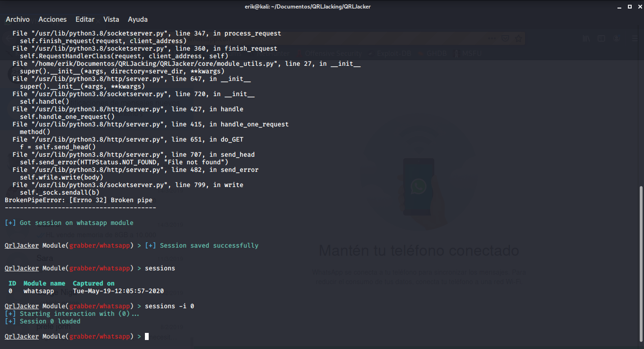Click the 'Got session on whatsapp module' message
The height and width of the screenshot is (349, 644).
tap(77, 223)
